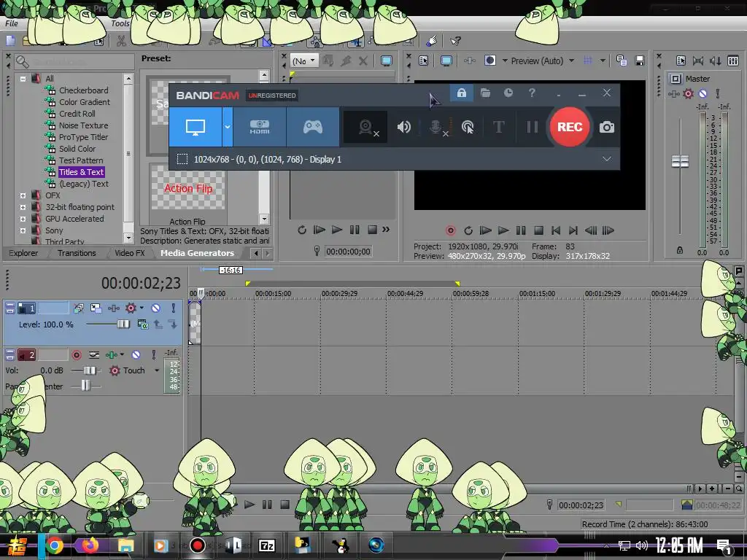Pick the Action Flip preset thumbnail
This screenshot has height=560, width=747.
click(x=187, y=188)
